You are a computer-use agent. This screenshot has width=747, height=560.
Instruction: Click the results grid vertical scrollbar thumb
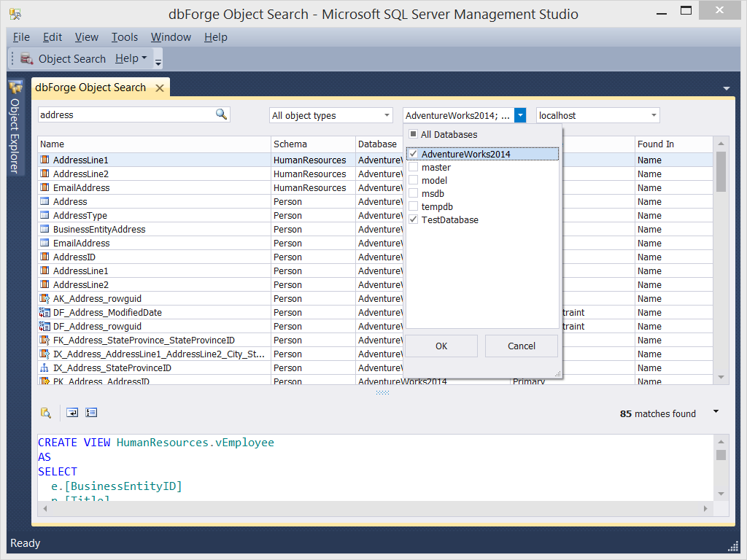point(721,171)
